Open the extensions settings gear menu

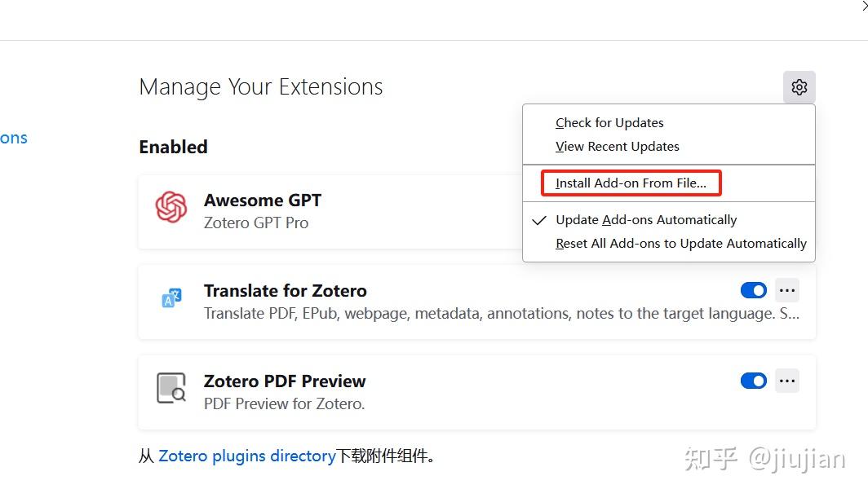coord(799,87)
